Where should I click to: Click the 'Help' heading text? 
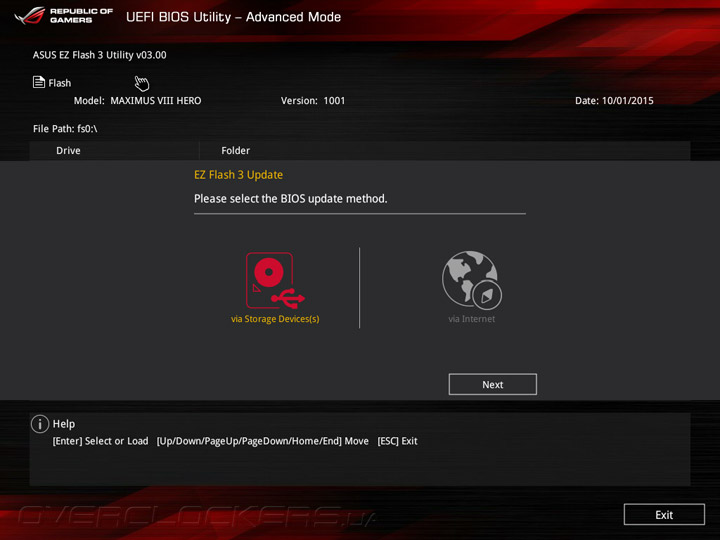point(64,424)
